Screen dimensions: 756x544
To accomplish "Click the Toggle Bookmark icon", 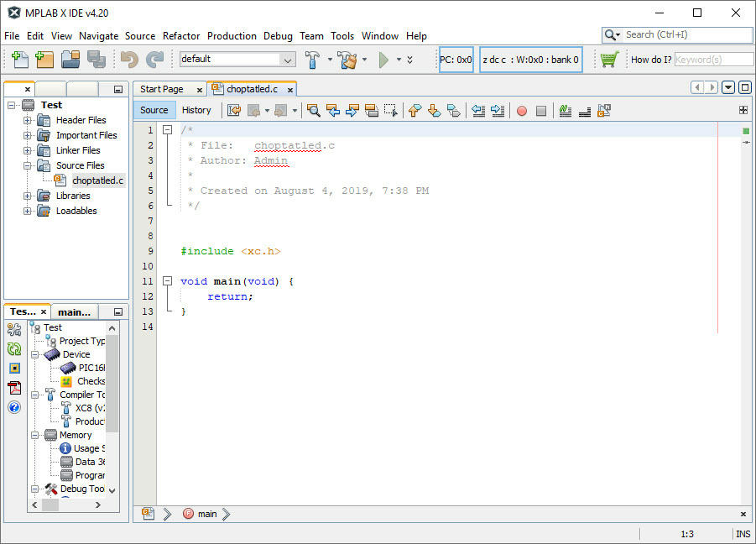I will [453, 111].
